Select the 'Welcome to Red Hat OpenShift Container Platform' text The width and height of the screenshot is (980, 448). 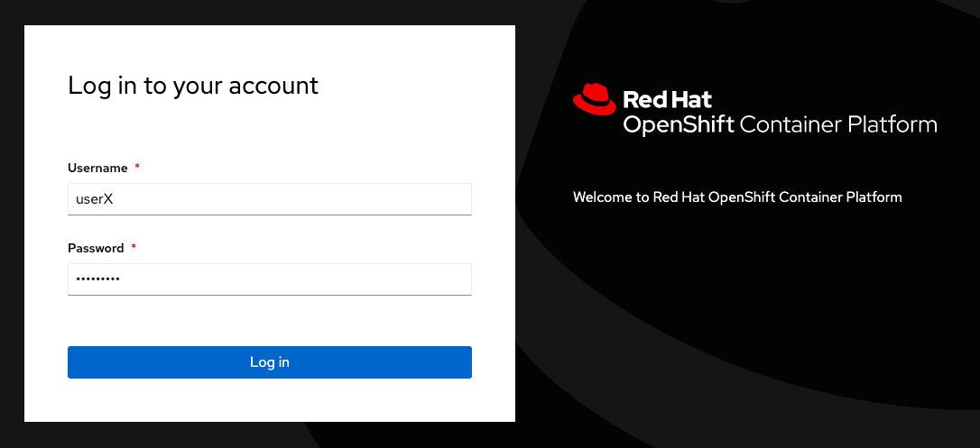(x=737, y=197)
